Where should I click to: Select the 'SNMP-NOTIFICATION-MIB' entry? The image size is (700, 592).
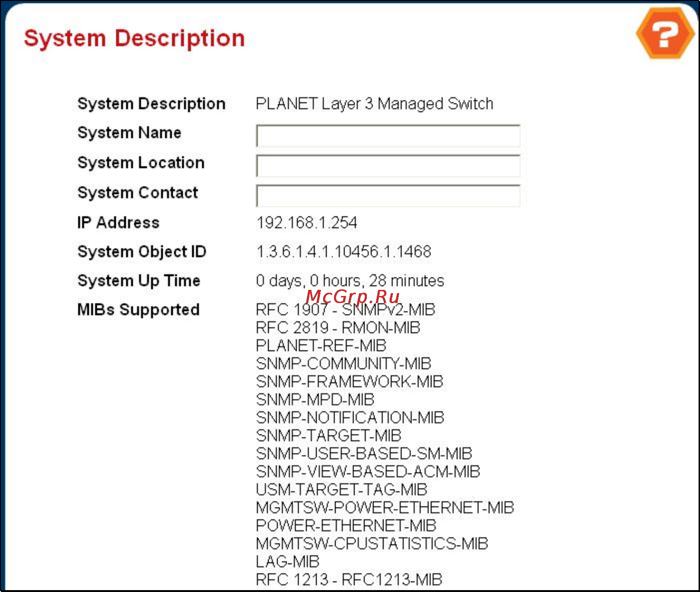pos(350,418)
